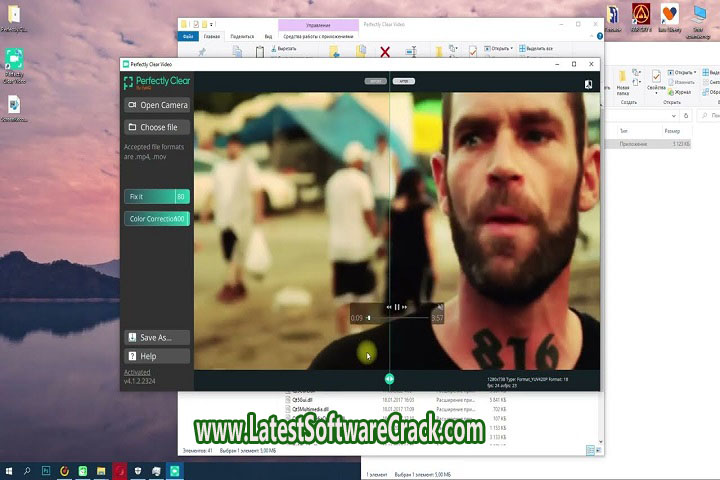Click the Copy icon in Explorer ribbon
The image size is (720, 480).
click(x=237, y=51)
